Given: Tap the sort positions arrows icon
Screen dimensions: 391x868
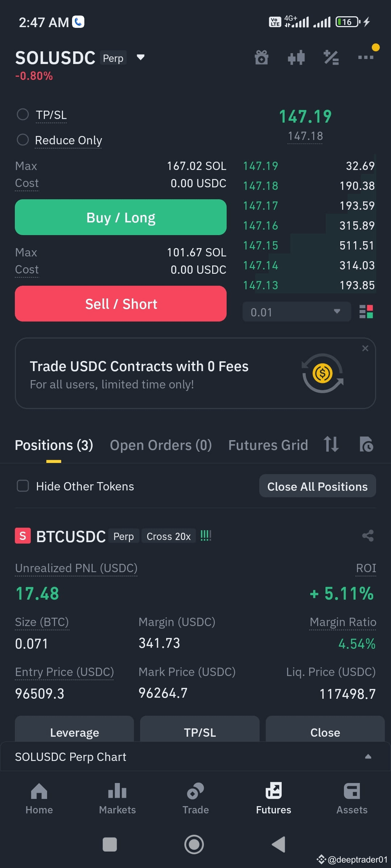Looking at the screenshot, I should [331, 444].
